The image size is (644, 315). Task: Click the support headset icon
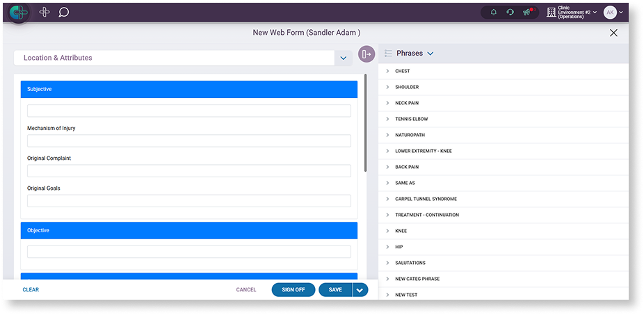click(x=510, y=13)
